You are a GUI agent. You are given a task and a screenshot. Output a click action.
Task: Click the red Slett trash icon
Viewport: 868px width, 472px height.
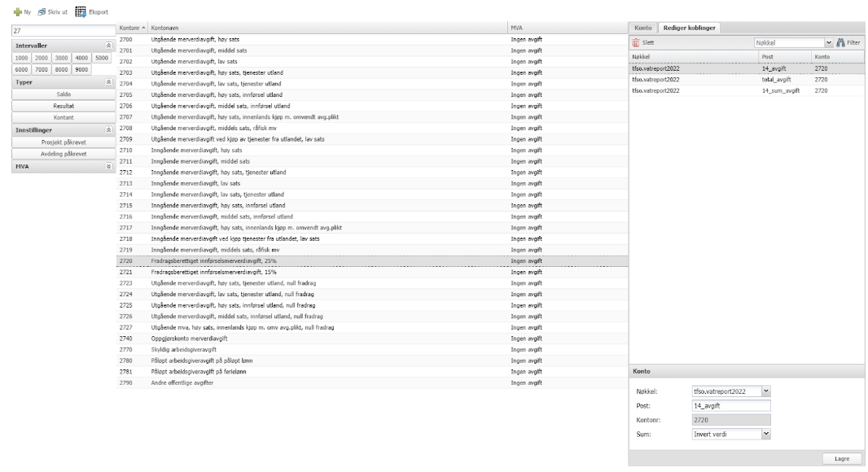click(637, 42)
